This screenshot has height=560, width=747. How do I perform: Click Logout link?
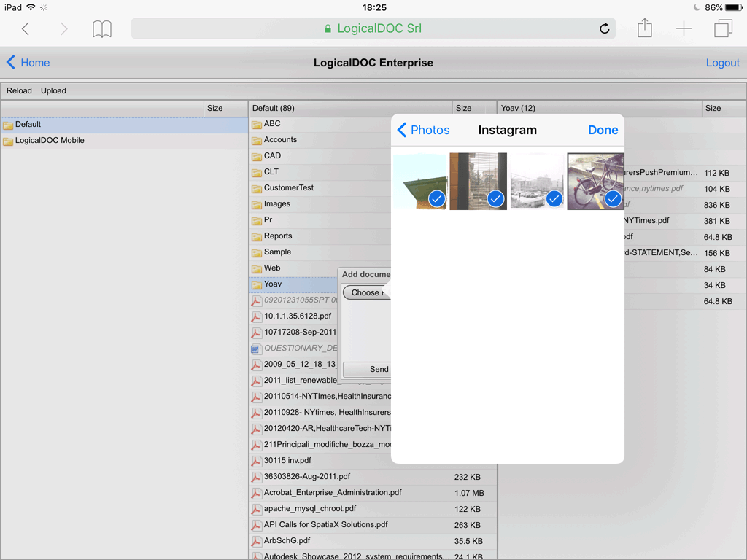[x=722, y=63]
